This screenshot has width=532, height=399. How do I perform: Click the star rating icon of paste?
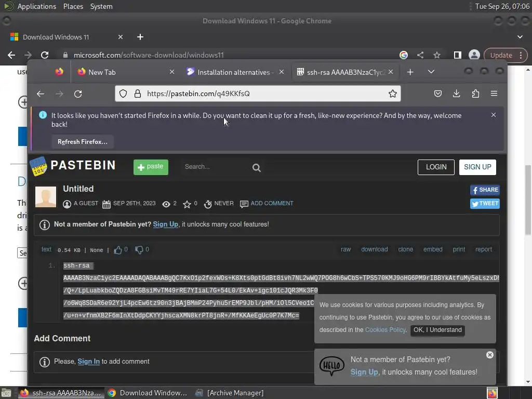click(187, 204)
